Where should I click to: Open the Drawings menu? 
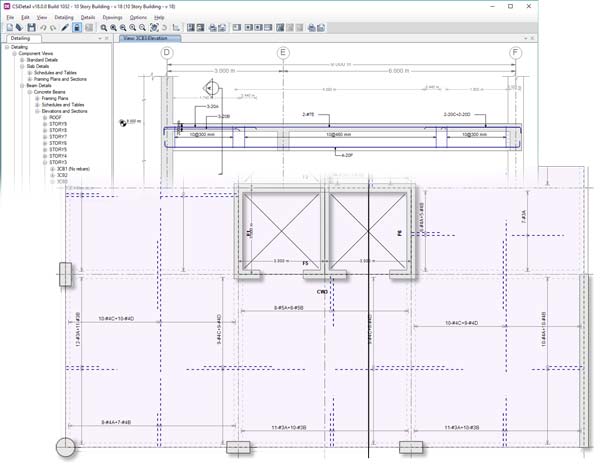[x=112, y=18]
